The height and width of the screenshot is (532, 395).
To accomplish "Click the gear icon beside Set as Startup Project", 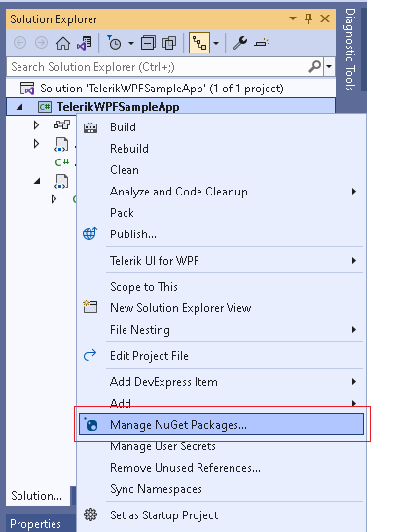I will tap(90, 514).
